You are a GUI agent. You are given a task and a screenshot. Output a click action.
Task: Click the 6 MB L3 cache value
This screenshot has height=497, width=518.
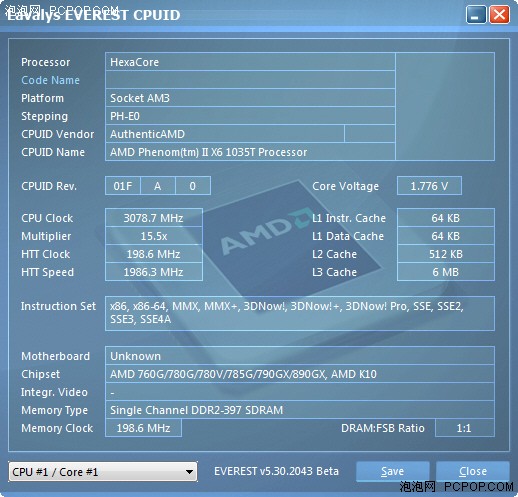(x=446, y=272)
